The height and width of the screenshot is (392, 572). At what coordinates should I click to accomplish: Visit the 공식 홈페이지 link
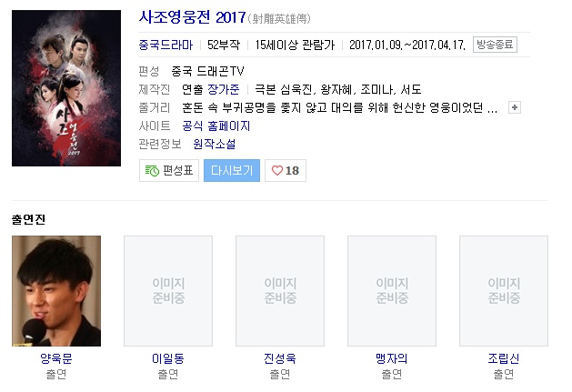pyautogui.click(x=216, y=126)
